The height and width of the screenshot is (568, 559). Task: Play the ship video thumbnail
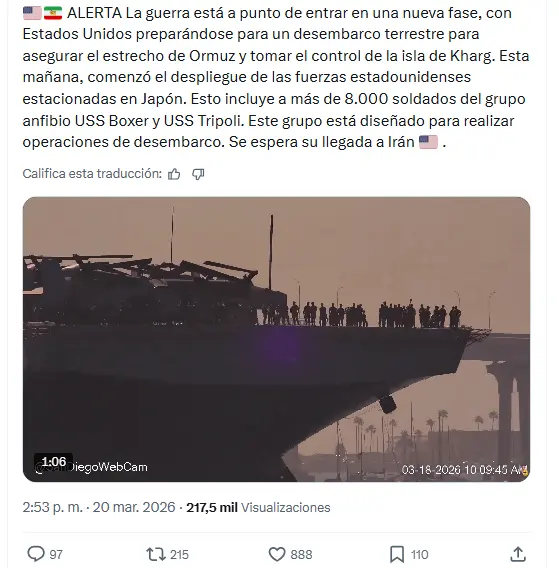point(276,339)
